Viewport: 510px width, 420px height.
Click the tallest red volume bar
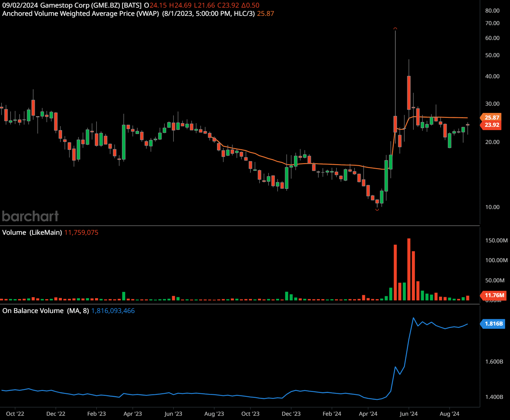point(409,269)
